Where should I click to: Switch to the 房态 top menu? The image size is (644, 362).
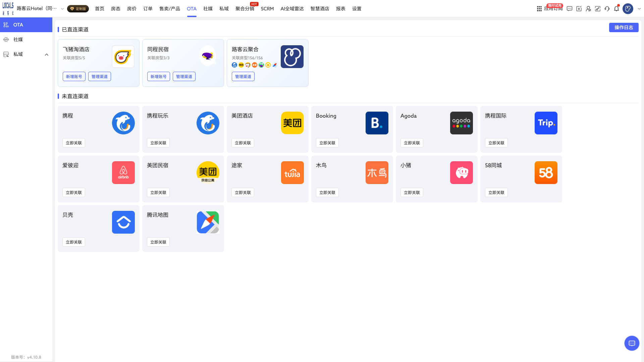tap(116, 9)
